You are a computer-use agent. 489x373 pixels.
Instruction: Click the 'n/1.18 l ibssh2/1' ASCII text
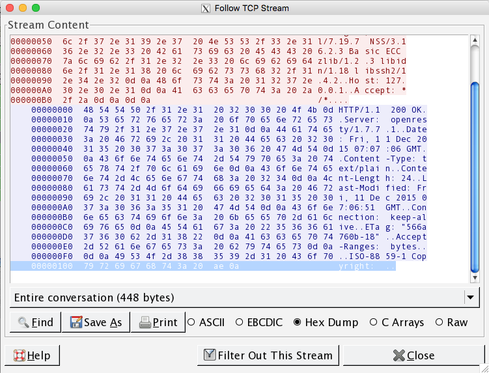point(362,71)
